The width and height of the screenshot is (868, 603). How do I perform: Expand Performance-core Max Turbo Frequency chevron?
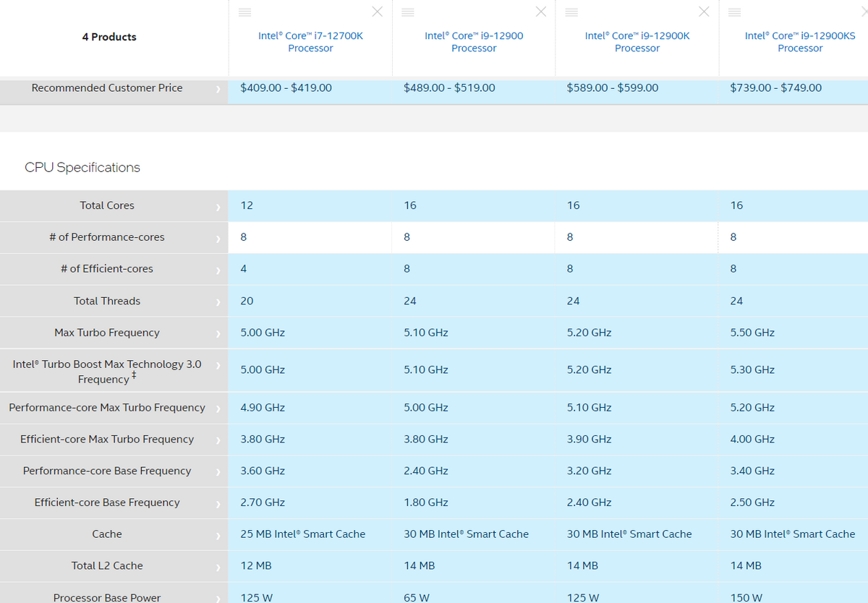point(218,409)
